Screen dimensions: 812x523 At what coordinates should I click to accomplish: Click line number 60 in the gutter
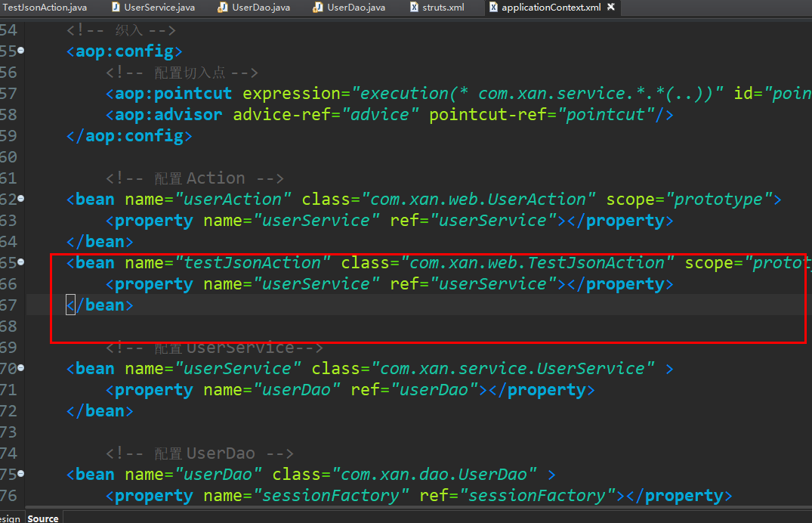click(11, 156)
